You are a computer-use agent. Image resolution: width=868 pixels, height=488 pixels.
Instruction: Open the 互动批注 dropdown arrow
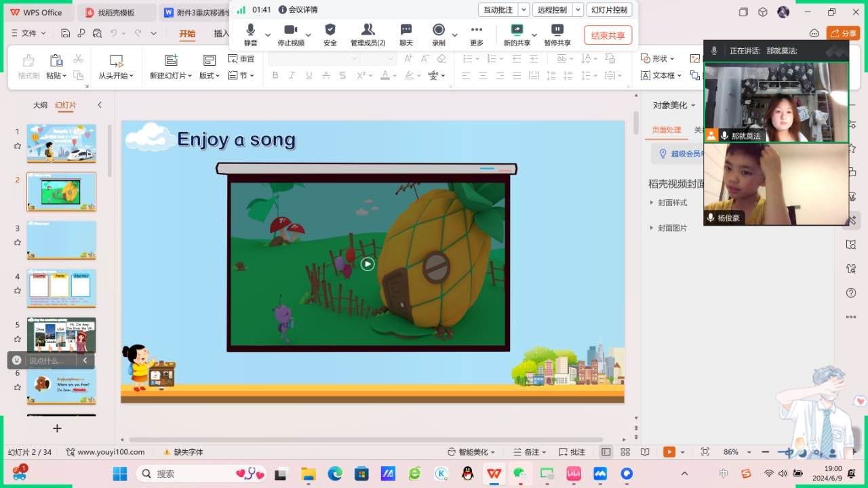[x=524, y=9]
